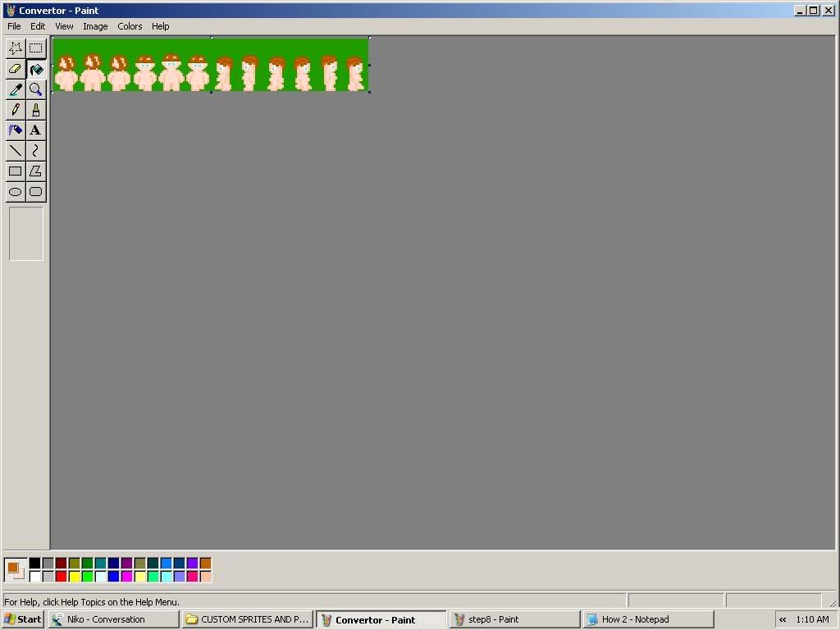Image resolution: width=840 pixels, height=630 pixels.
Task: Switch to the Niko - Conversation taskbar window
Action: (x=113, y=619)
